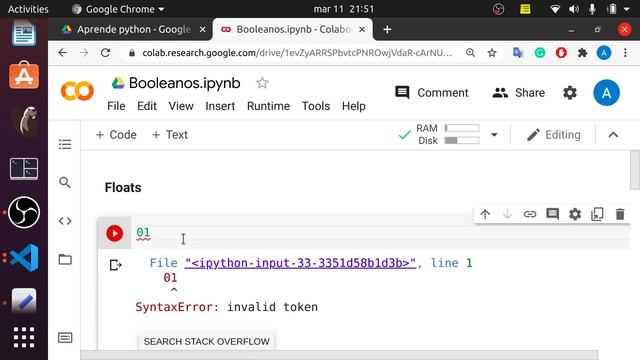The width and height of the screenshot is (640, 360).
Task: Move cell up with arrow icon
Action: (485, 214)
